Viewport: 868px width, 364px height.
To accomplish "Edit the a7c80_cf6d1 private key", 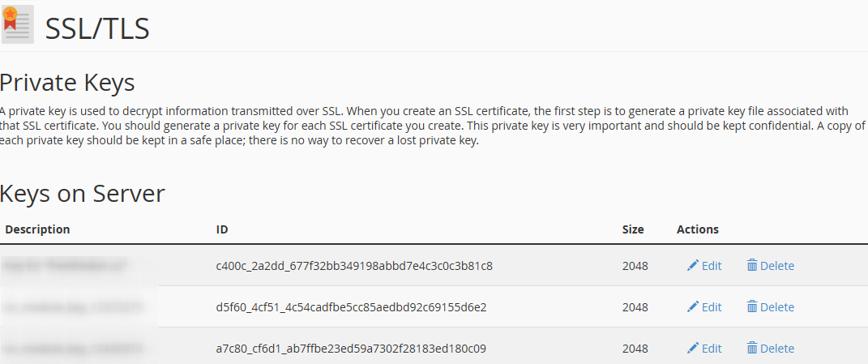I will [704, 349].
